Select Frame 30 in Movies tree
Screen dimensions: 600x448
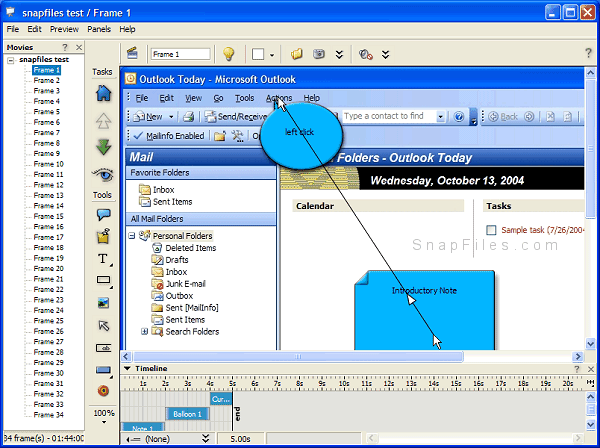click(48, 373)
